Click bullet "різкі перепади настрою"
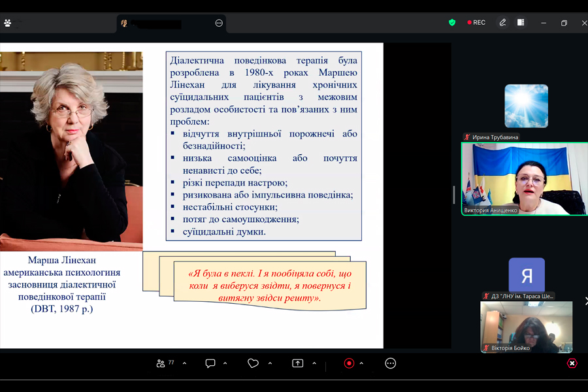 235,183
